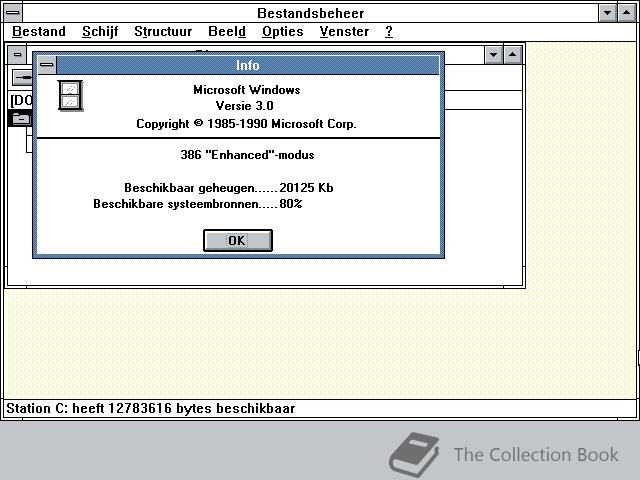Open the Info dialog's control menu box
The height and width of the screenshot is (480, 640).
47,65
